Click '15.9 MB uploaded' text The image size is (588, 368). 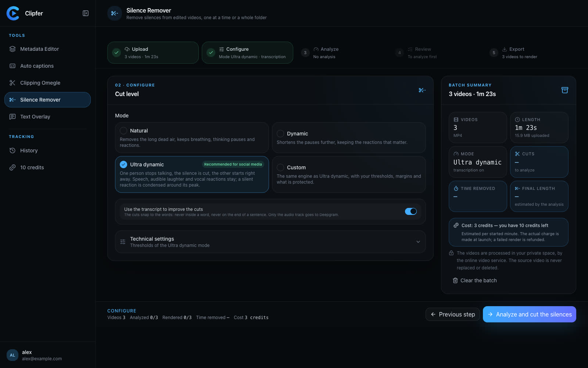[x=532, y=135]
